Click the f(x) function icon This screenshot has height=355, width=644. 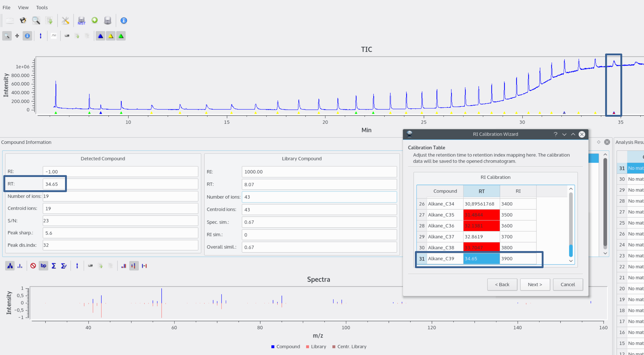(x=54, y=36)
